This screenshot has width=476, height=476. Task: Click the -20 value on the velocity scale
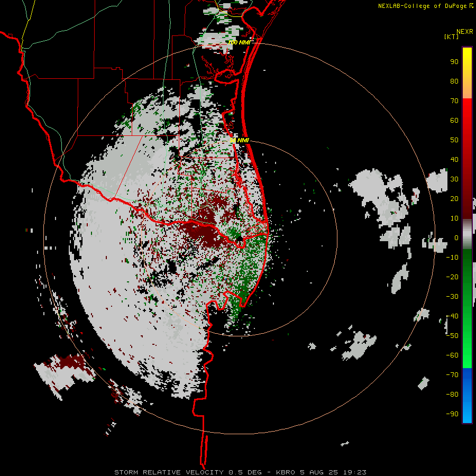452,277
